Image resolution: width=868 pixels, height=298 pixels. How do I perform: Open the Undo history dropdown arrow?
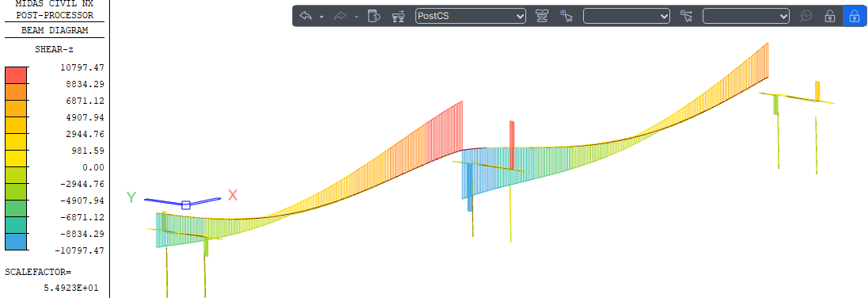point(321,17)
